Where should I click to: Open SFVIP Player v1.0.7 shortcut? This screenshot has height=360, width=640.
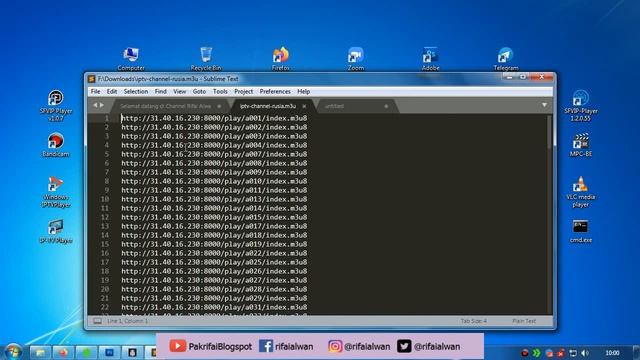click(56, 106)
